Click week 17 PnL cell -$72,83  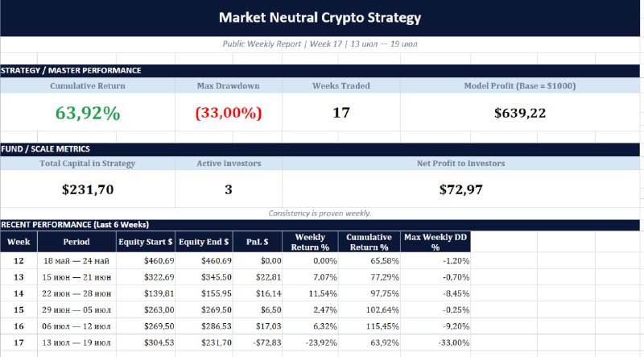[258, 342]
